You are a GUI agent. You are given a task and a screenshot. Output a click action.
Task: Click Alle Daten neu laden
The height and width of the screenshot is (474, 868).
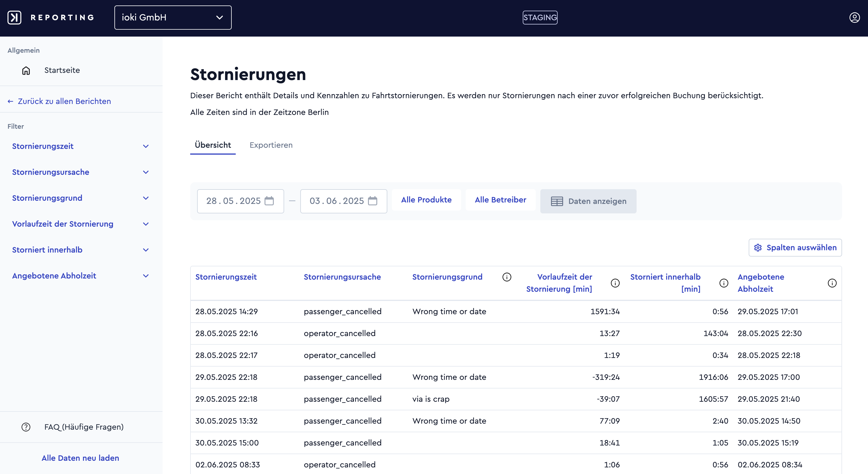coord(80,458)
